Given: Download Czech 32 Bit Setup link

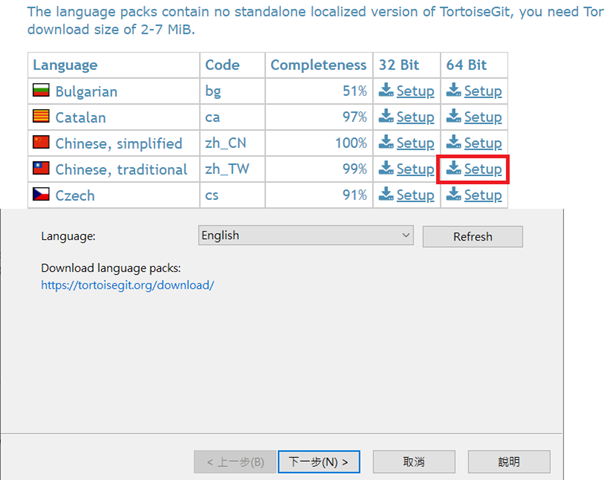Looking at the screenshot, I should (x=415, y=195).
